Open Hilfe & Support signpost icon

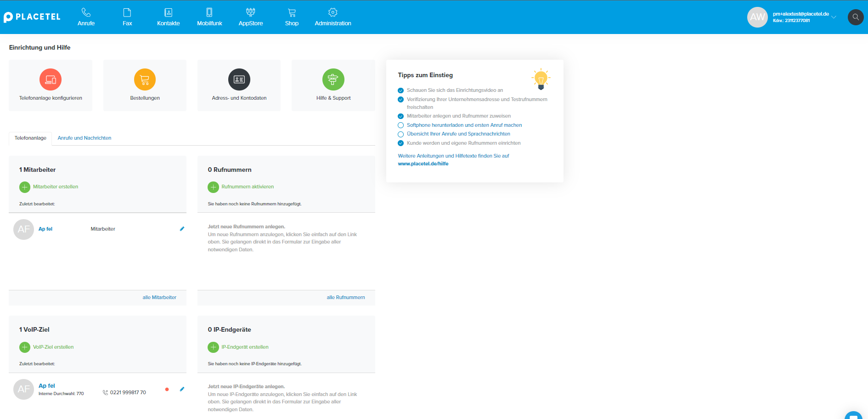pyautogui.click(x=333, y=79)
